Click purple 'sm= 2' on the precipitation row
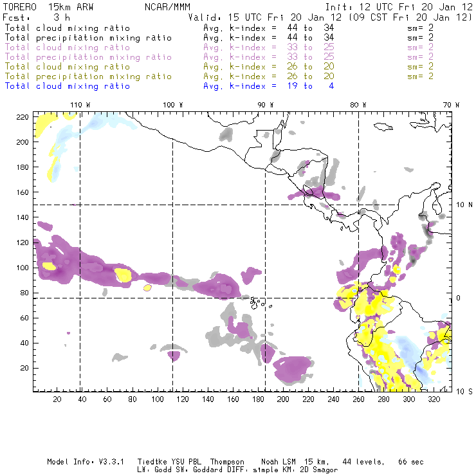The height and width of the screenshot is (476, 476). tap(420, 57)
